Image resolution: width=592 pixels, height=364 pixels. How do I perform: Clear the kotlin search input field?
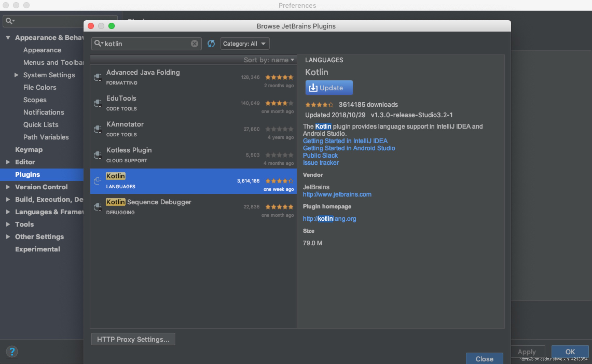click(195, 44)
